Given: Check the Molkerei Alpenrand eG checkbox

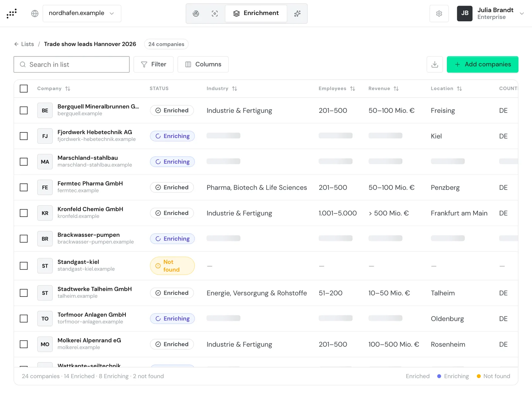Looking at the screenshot, I should [24, 344].
